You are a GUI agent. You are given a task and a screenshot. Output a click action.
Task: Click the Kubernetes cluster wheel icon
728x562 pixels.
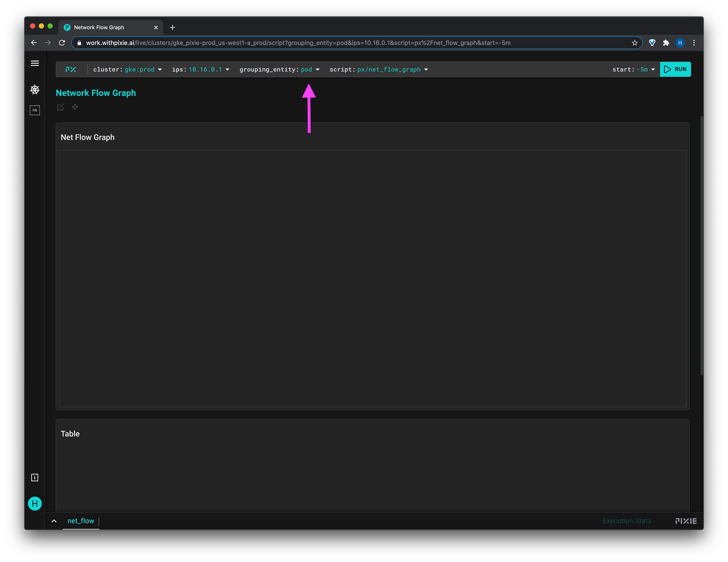coord(35,89)
